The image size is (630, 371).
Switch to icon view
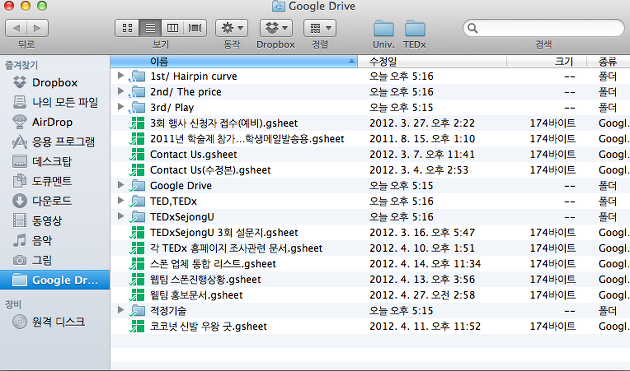tap(127, 28)
